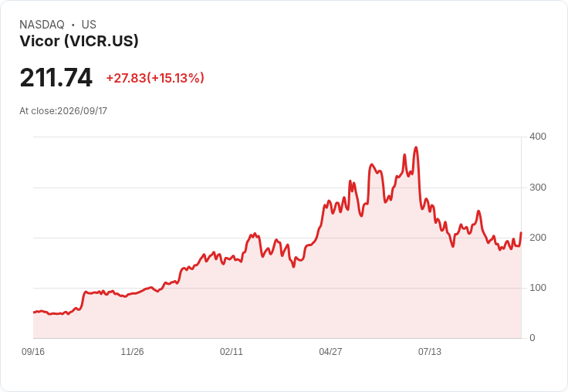The height and width of the screenshot is (392, 568).
Task: Click the highest peak of the price line
Action: click(x=416, y=147)
